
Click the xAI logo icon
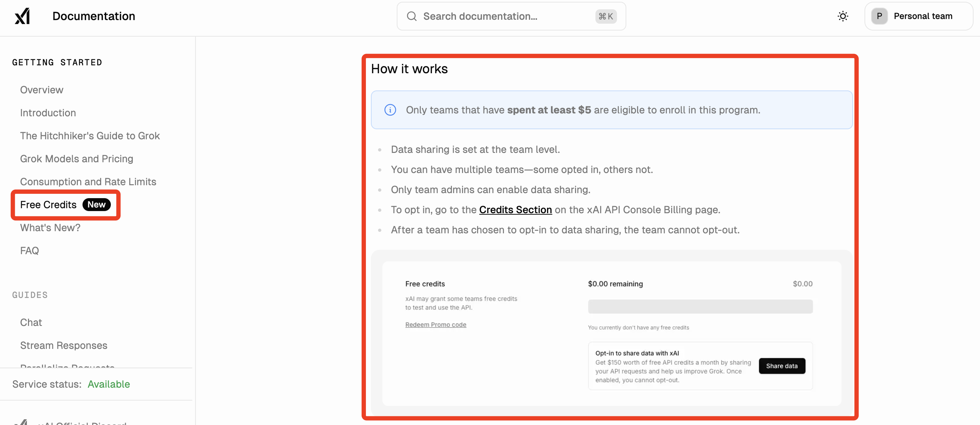[22, 16]
